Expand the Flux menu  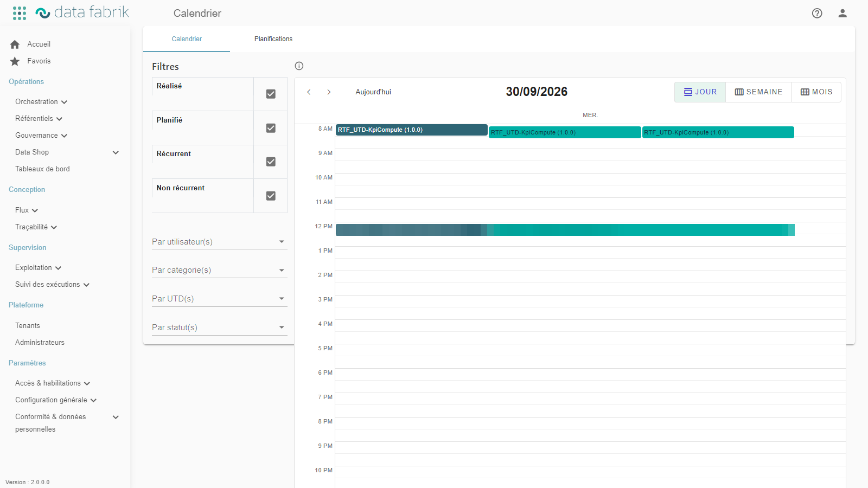[27, 210]
